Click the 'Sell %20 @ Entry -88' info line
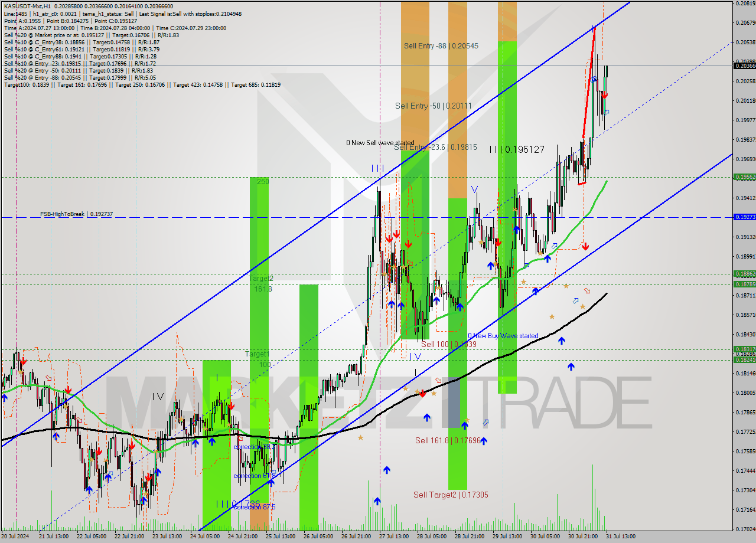 coord(80,77)
